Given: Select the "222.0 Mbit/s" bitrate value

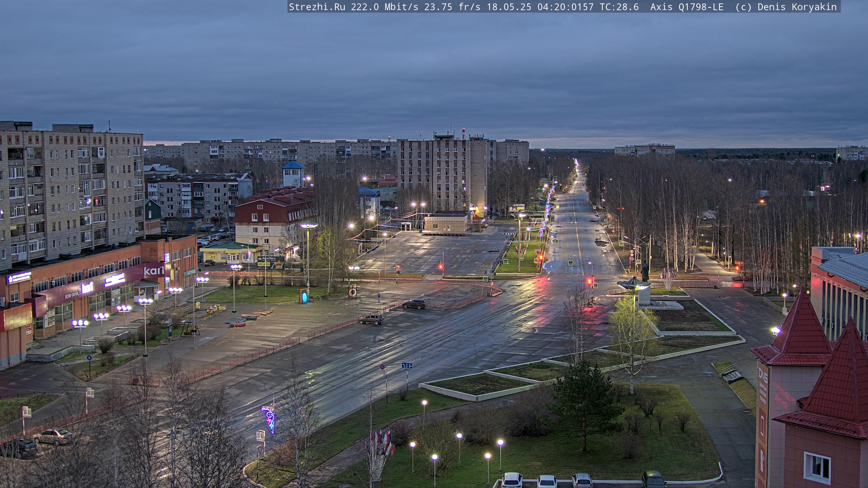Looking at the screenshot, I should pyautogui.click(x=384, y=7).
